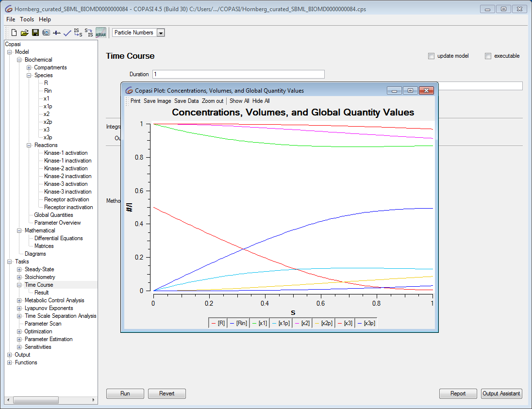Click the tree scrollbar right arrow
The height and width of the screenshot is (409, 532).
pos(93,400)
